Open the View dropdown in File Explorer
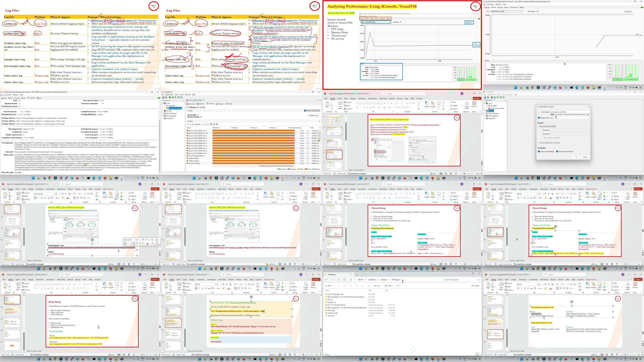 coord(389,286)
